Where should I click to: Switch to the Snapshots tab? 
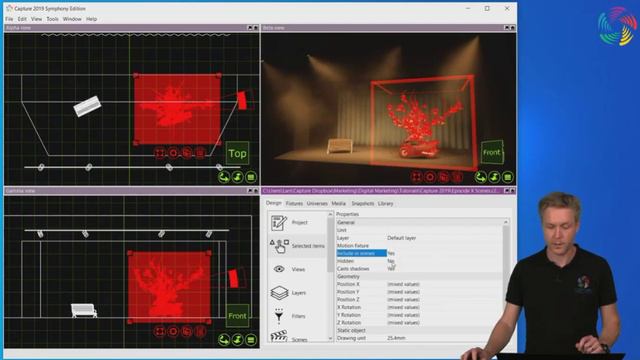362,203
